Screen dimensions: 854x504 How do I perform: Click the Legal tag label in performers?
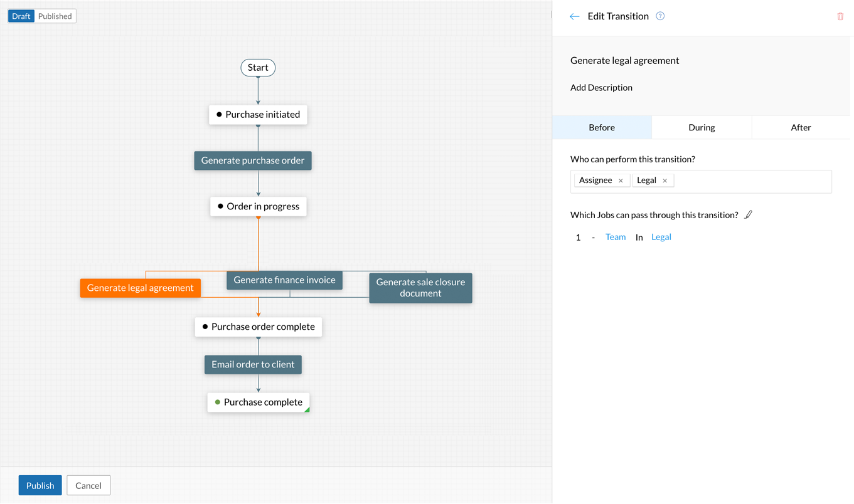[x=646, y=181]
